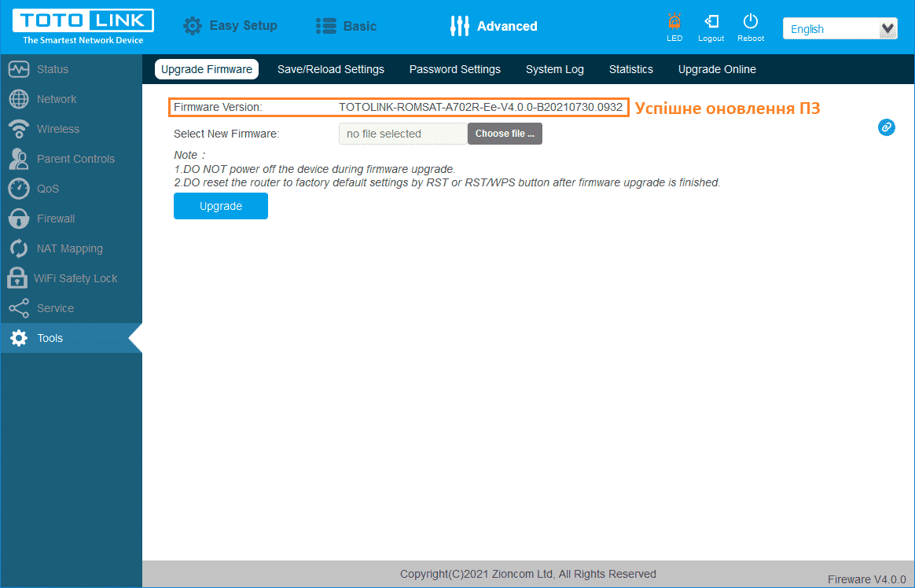
Task: Click the 'no file selected' field
Action: (x=402, y=134)
